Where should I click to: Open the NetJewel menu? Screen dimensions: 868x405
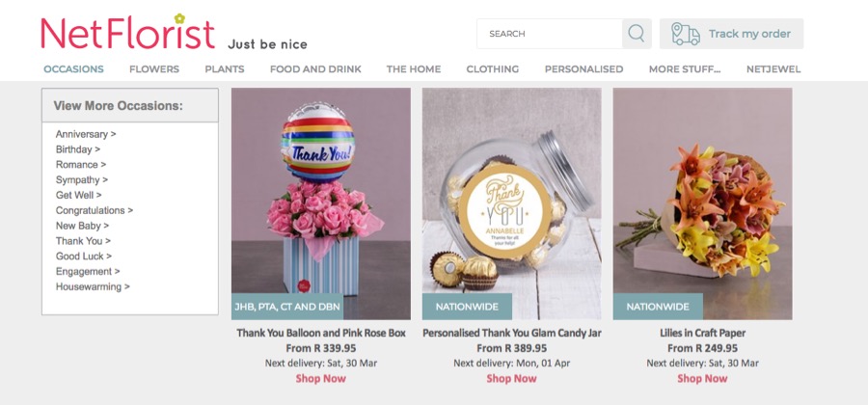coord(773,69)
